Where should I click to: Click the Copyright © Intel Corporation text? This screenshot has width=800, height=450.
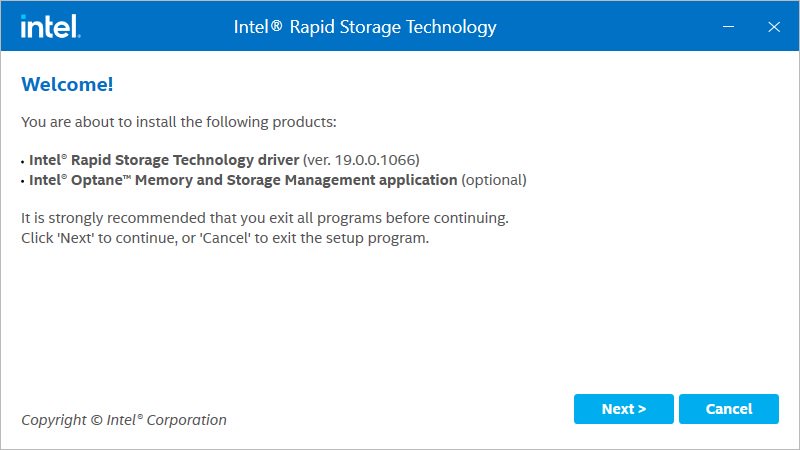coord(124,420)
